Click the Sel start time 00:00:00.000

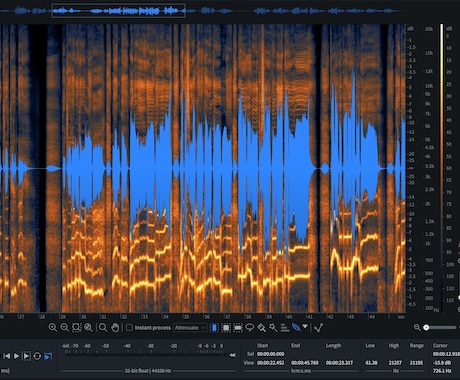(x=271, y=354)
